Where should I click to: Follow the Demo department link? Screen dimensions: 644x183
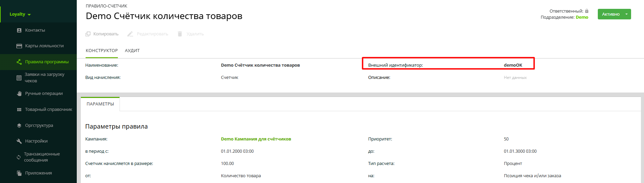point(582,17)
